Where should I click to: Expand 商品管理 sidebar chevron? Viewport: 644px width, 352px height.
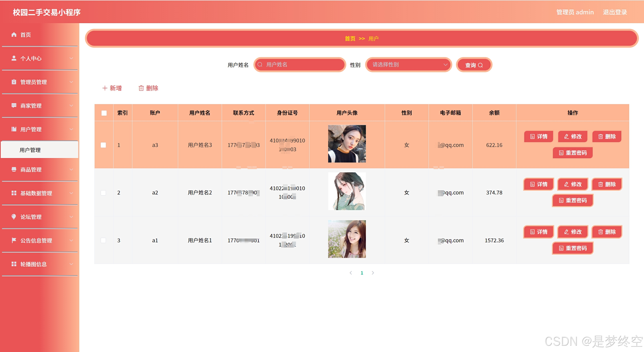pos(71,170)
